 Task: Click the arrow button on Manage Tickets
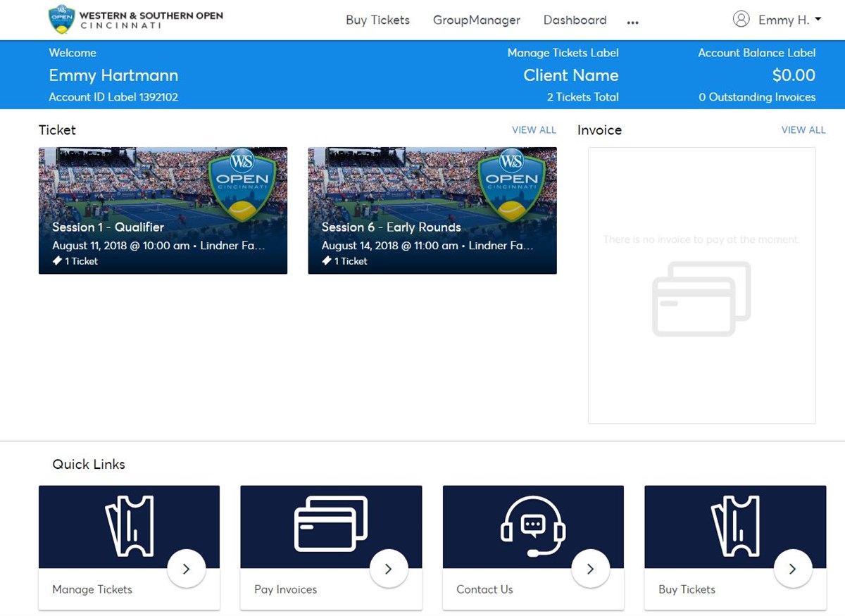(x=187, y=569)
